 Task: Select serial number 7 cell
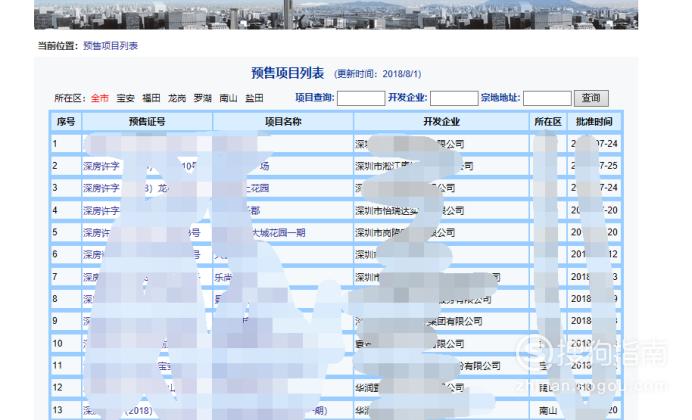[x=66, y=277]
